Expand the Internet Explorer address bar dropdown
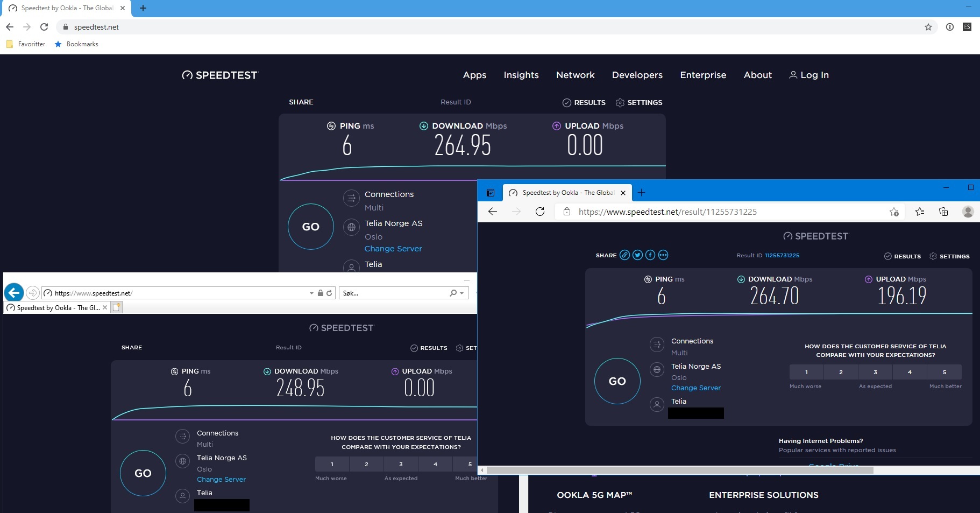This screenshot has height=513, width=980. 311,293
